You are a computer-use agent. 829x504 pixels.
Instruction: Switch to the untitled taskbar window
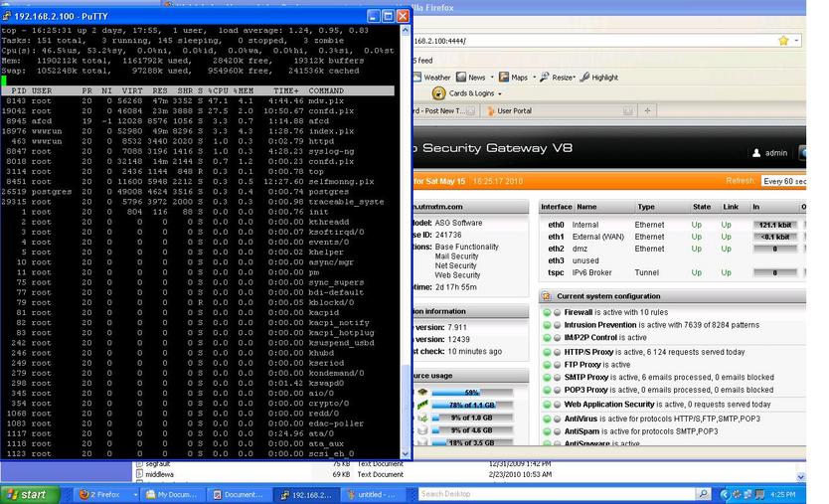pos(373,494)
